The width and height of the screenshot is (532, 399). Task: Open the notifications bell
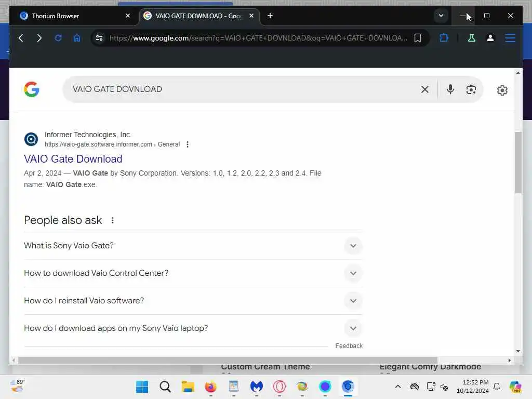click(497, 387)
